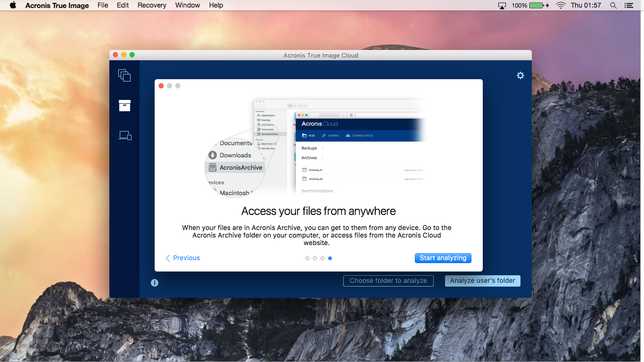Click the AirPlay display icon

[502, 5]
